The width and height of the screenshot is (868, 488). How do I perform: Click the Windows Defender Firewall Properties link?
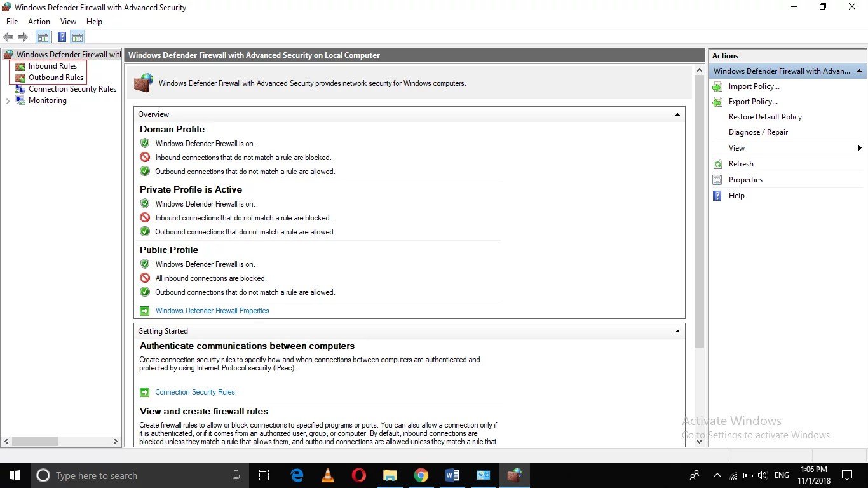212,311
